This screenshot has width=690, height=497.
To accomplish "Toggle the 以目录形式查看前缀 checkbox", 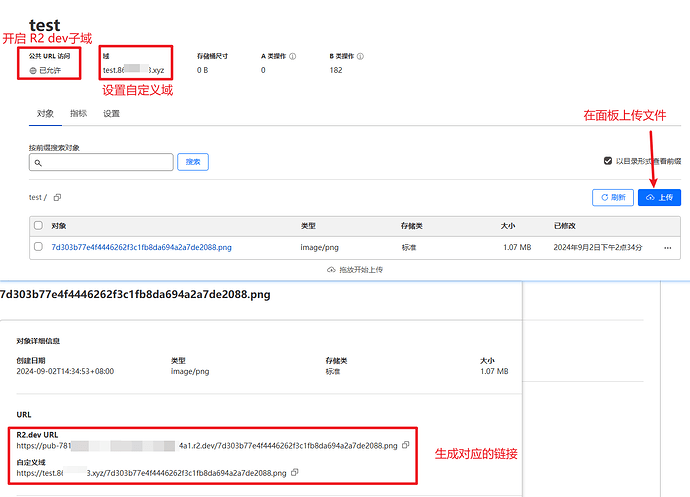I will click(x=608, y=161).
